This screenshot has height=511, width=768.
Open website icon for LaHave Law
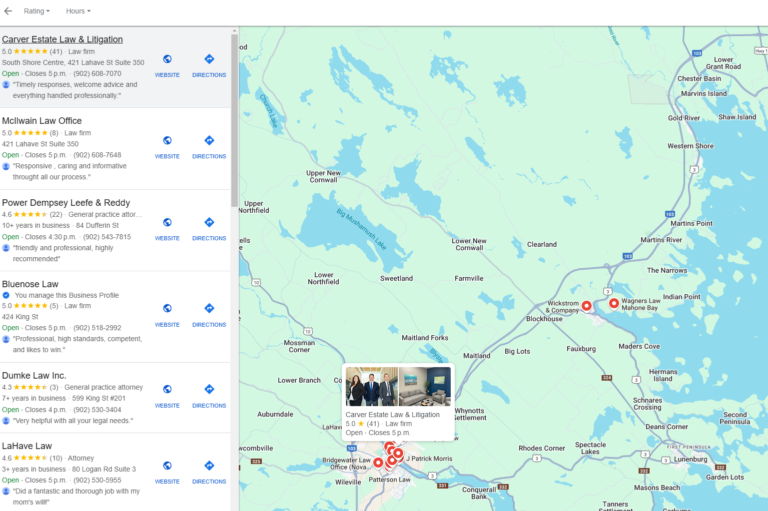[167, 465]
